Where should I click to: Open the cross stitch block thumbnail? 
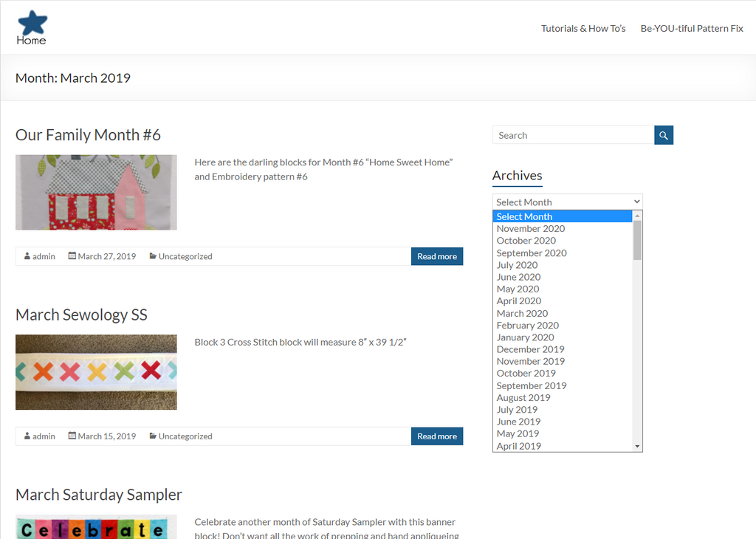[x=96, y=372]
